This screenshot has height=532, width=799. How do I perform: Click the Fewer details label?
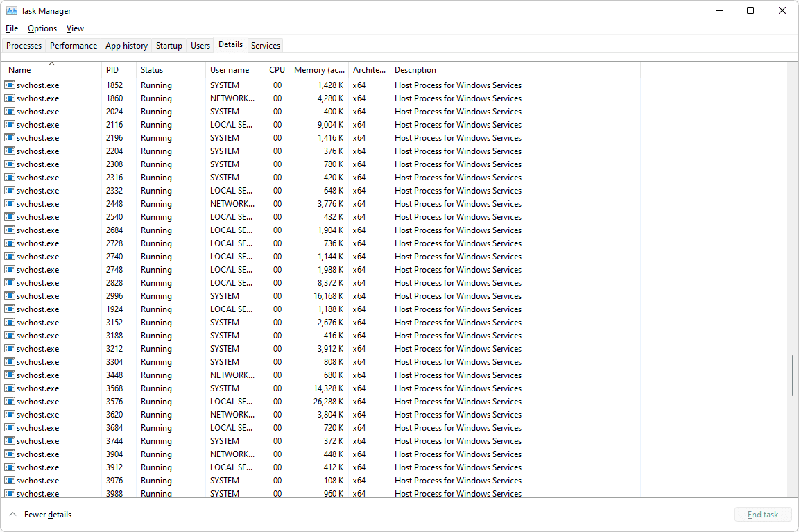point(48,515)
